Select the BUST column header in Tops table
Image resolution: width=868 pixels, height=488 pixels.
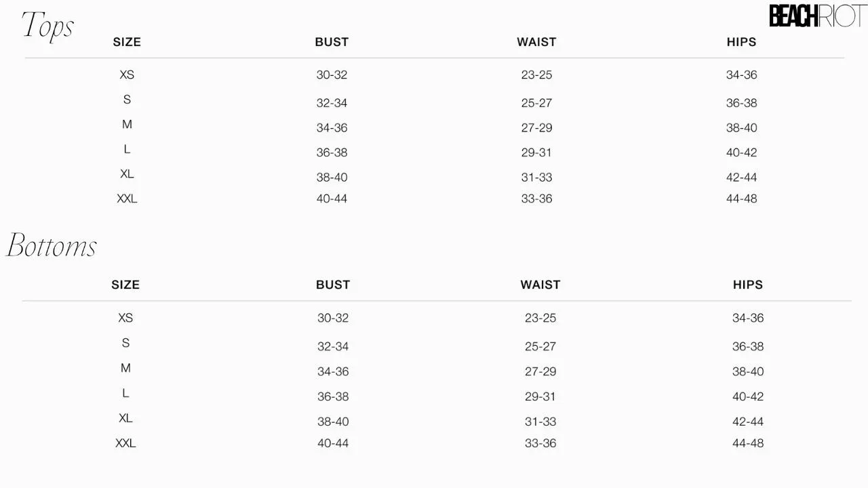pos(332,42)
